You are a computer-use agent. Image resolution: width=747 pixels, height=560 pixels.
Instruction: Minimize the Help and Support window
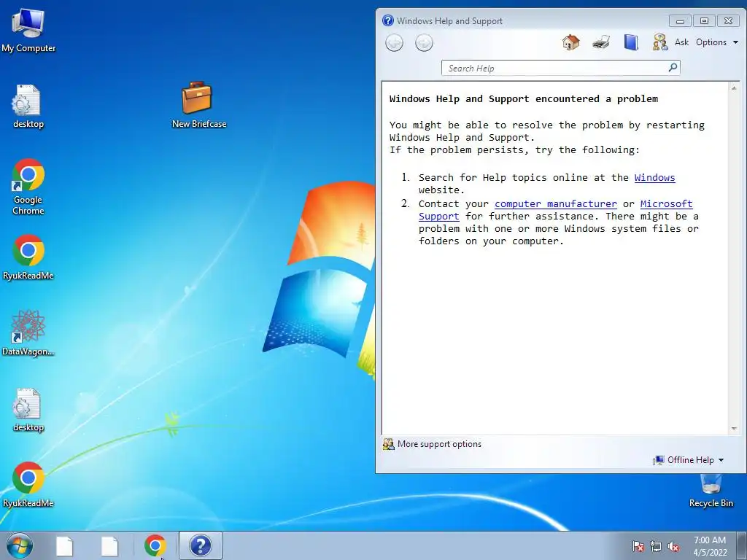pyautogui.click(x=680, y=21)
